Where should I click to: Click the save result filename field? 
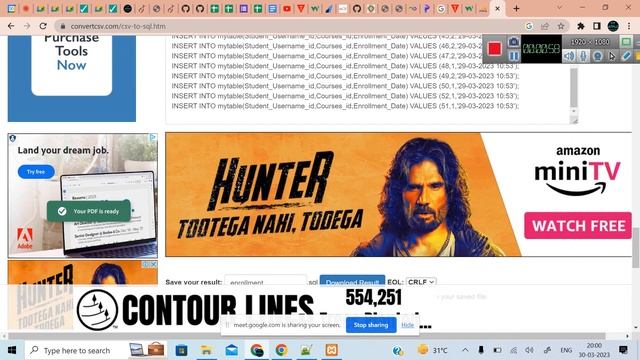[x=265, y=281]
